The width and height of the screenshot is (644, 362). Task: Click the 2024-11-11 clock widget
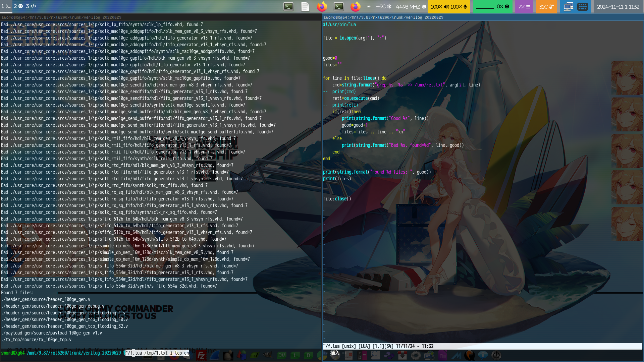click(618, 6)
